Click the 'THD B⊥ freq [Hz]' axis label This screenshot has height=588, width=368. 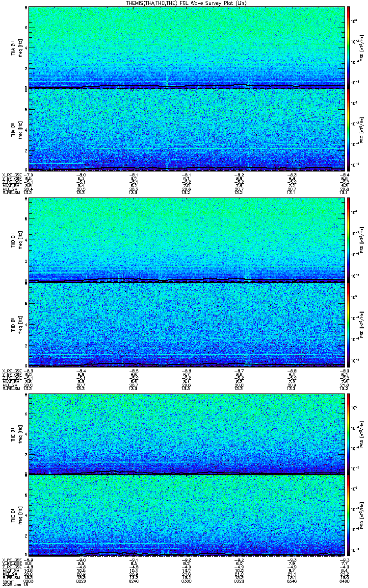pos(16,241)
